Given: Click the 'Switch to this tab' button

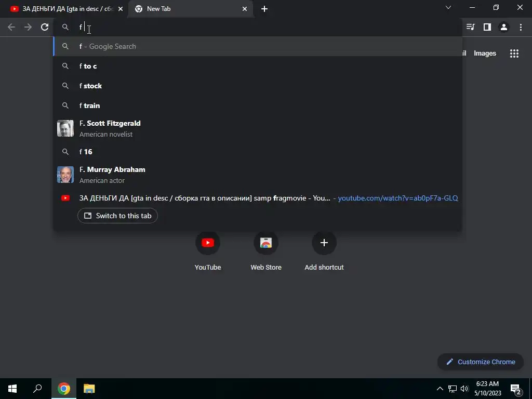Looking at the screenshot, I should pos(117,216).
